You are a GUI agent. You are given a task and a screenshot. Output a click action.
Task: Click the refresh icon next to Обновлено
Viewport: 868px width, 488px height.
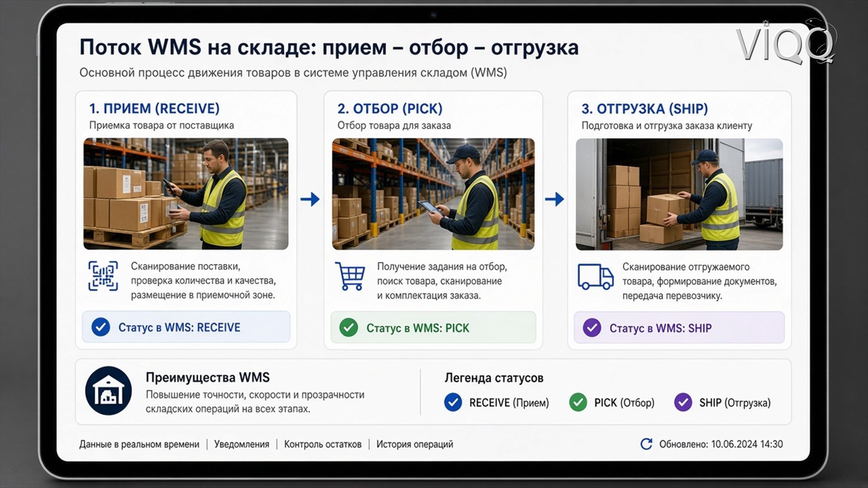[x=646, y=444]
